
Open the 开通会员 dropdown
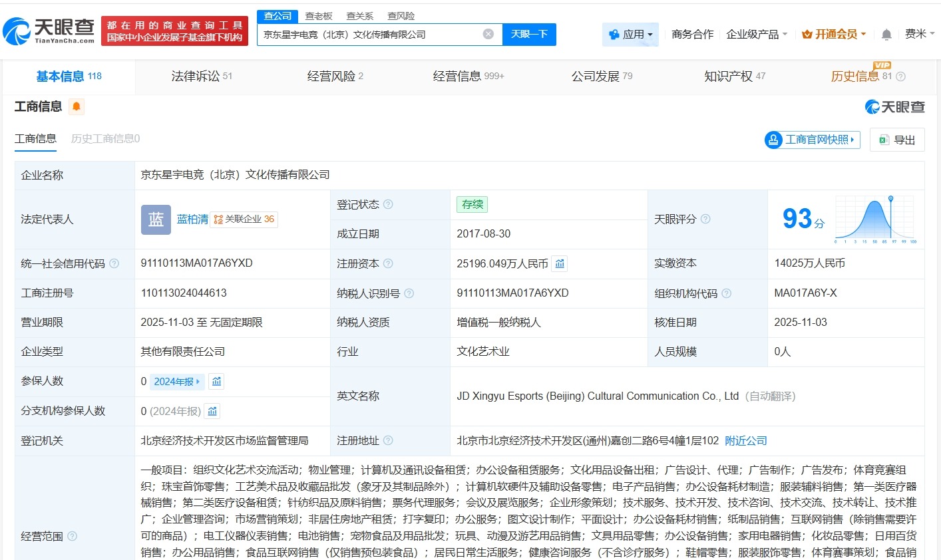click(x=834, y=34)
